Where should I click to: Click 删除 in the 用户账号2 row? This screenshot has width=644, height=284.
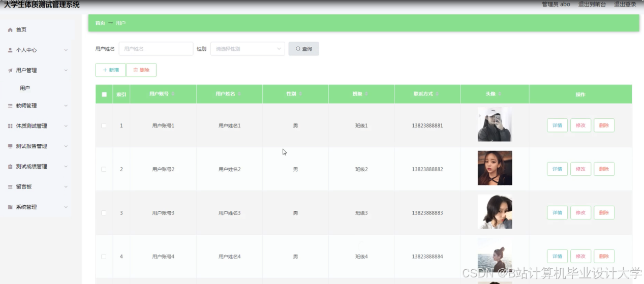(x=604, y=169)
